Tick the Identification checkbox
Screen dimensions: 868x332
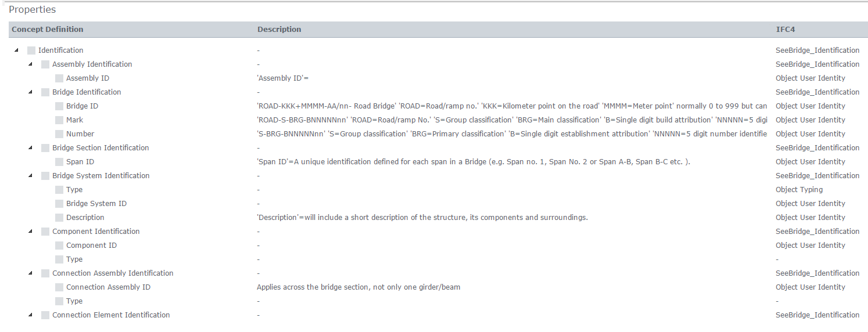click(31, 50)
